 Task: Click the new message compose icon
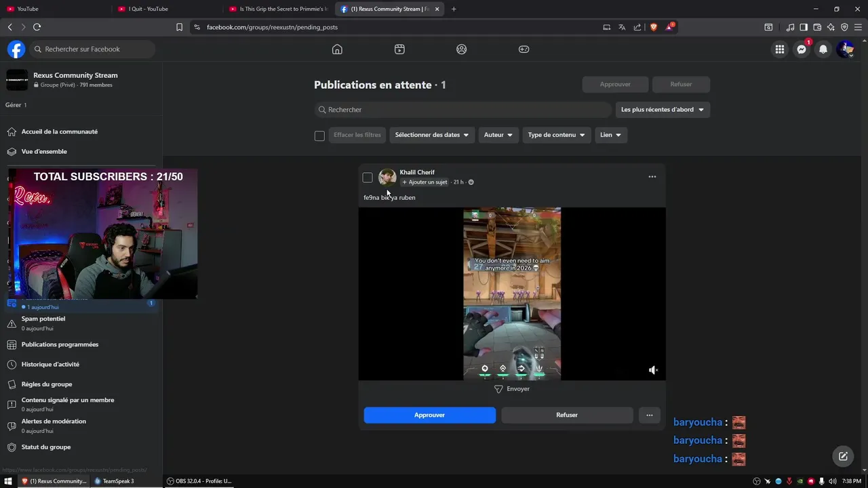(x=843, y=456)
